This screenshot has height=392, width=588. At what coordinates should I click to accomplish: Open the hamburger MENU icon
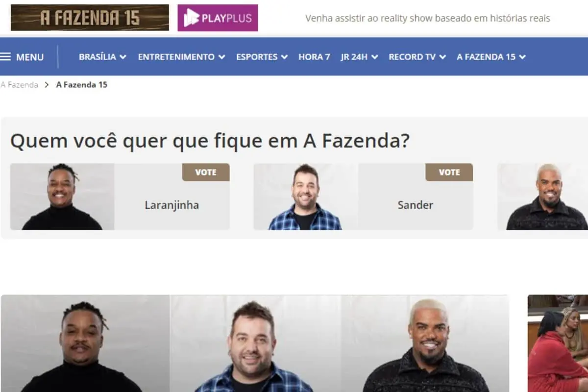click(x=5, y=57)
